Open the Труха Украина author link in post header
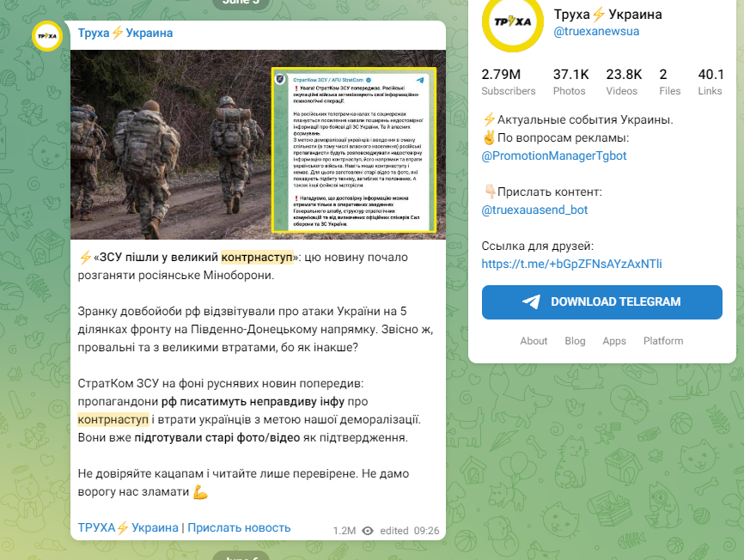 (x=125, y=33)
